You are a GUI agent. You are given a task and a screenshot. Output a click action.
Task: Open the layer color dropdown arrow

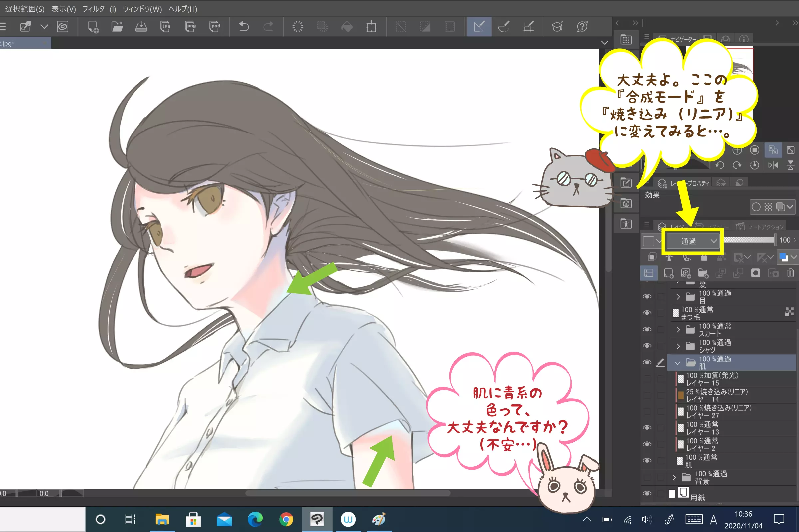click(x=794, y=258)
